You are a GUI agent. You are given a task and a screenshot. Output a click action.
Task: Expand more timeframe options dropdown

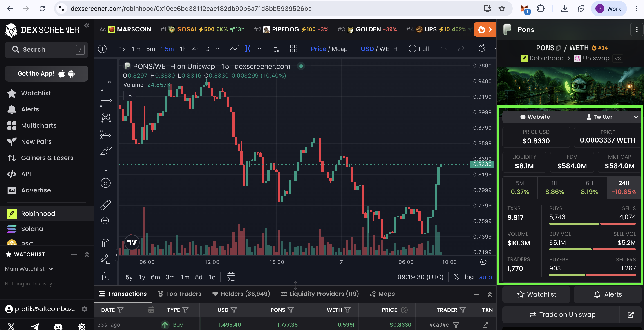coord(217,49)
